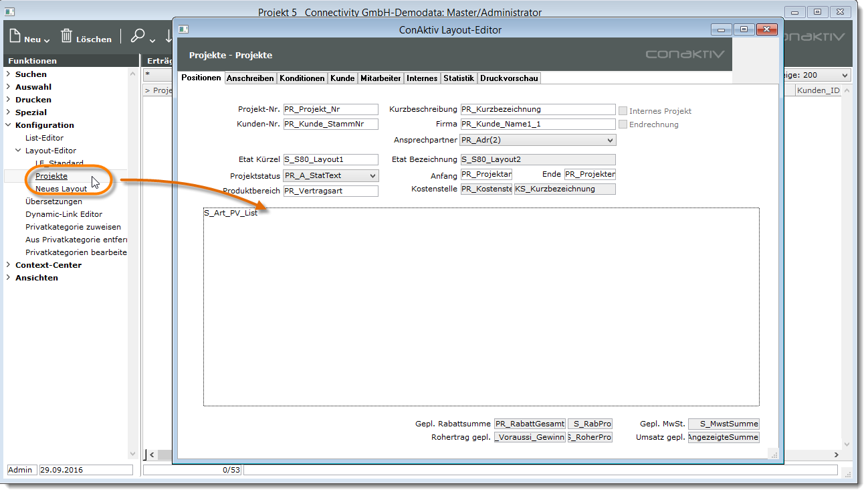The image size is (868, 494).
Task: Toggle the Endrechnung checkbox
Action: pos(623,125)
